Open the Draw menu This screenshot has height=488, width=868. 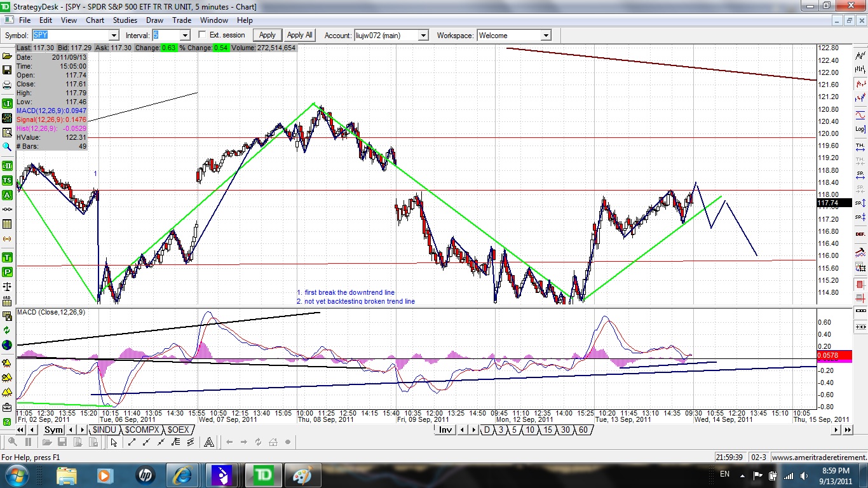[154, 20]
